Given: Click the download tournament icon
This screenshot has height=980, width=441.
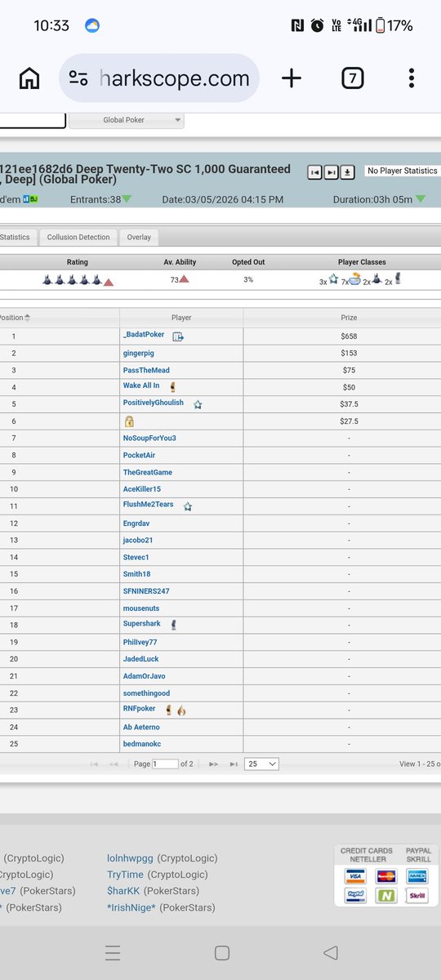Looking at the screenshot, I should tap(347, 172).
